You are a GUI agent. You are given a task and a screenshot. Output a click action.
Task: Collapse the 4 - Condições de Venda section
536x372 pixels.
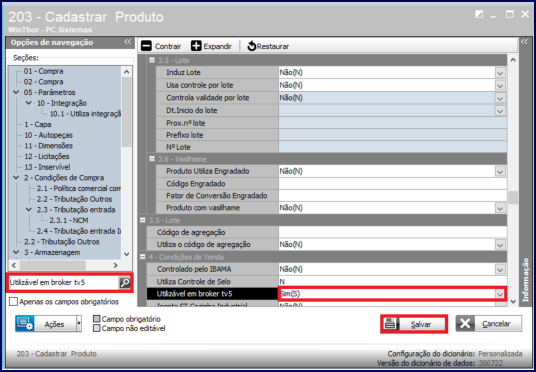click(143, 257)
